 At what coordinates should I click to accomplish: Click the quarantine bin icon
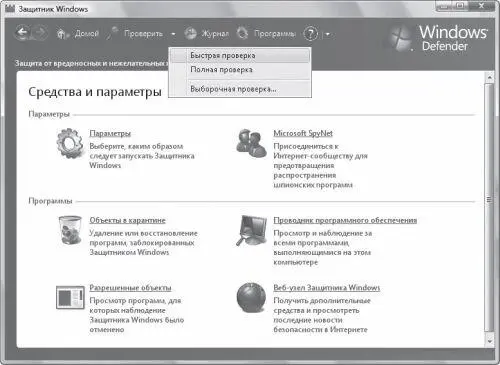[x=70, y=230]
